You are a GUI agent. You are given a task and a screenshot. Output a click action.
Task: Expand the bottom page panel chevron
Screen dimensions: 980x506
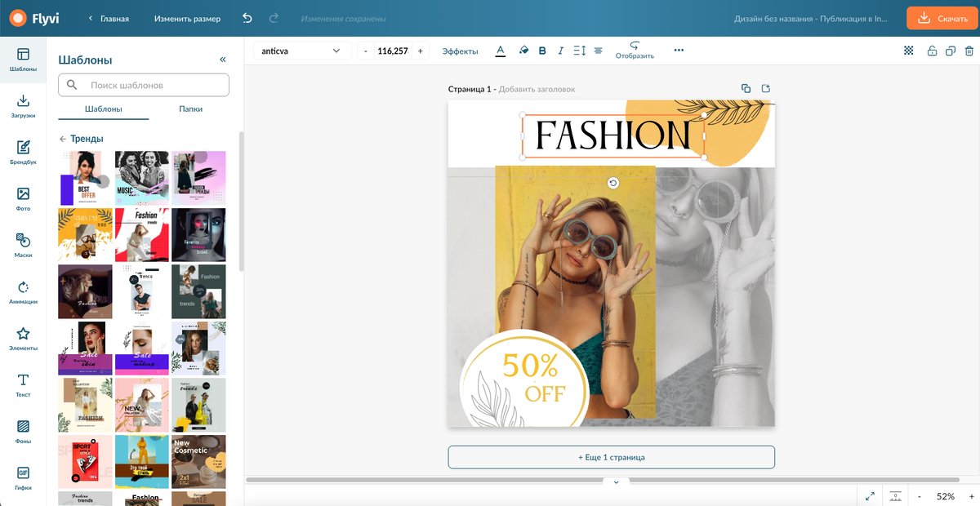click(x=616, y=482)
